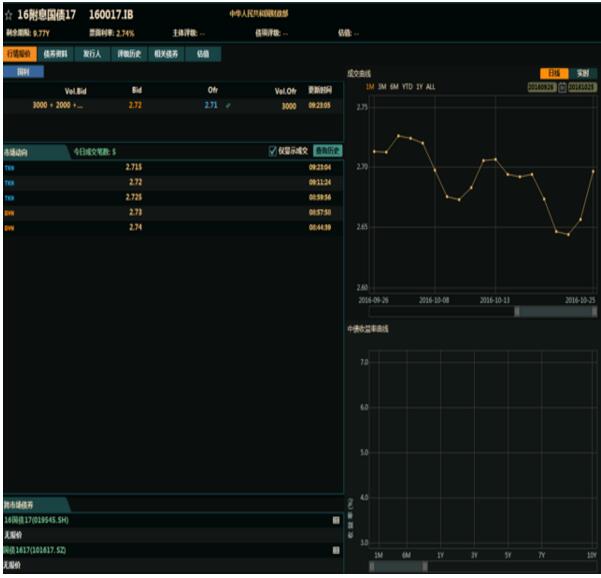
Task: Click the favorite star next to 16附息国债17
Action: pos(8,16)
